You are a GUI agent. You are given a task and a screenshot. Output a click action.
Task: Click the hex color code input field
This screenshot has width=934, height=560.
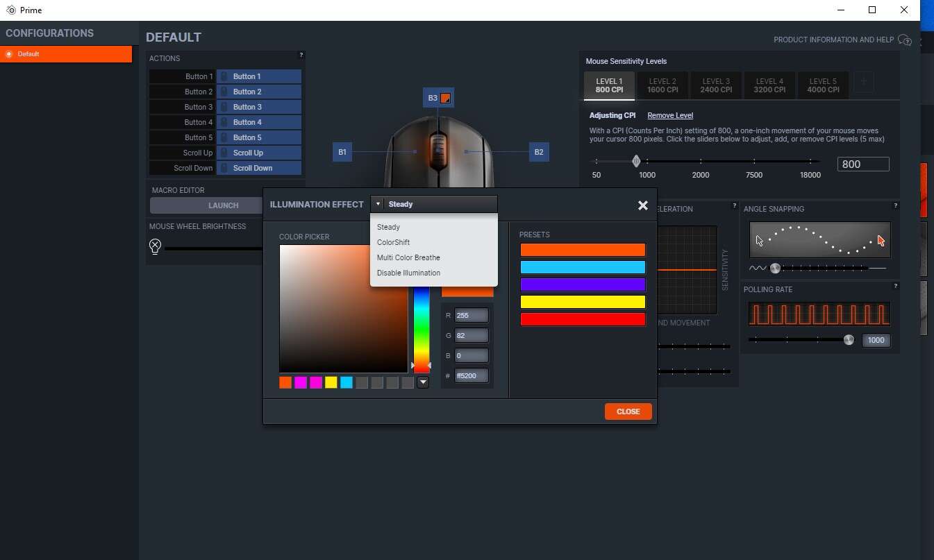(471, 375)
